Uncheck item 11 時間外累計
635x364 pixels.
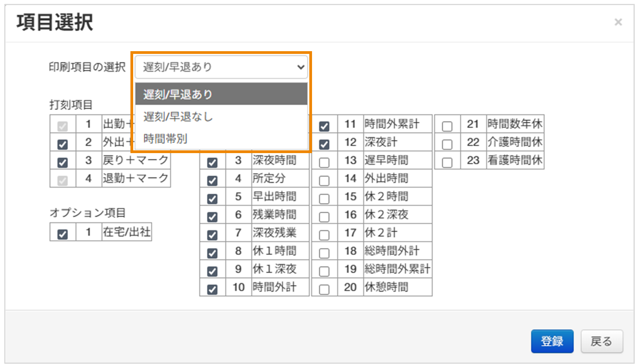324,126
